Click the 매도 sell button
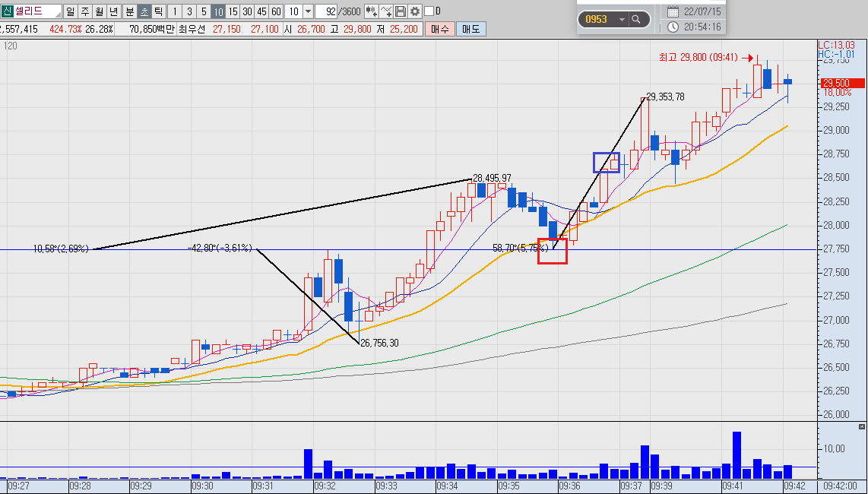 pos(471,29)
